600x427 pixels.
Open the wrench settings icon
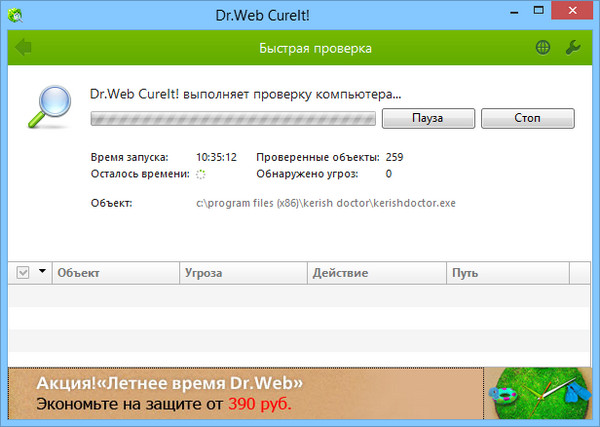[x=573, y=48]
